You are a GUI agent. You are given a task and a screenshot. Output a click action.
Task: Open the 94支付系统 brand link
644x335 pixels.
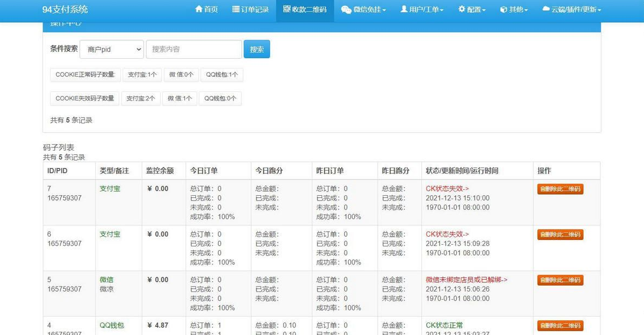[65, 9]
